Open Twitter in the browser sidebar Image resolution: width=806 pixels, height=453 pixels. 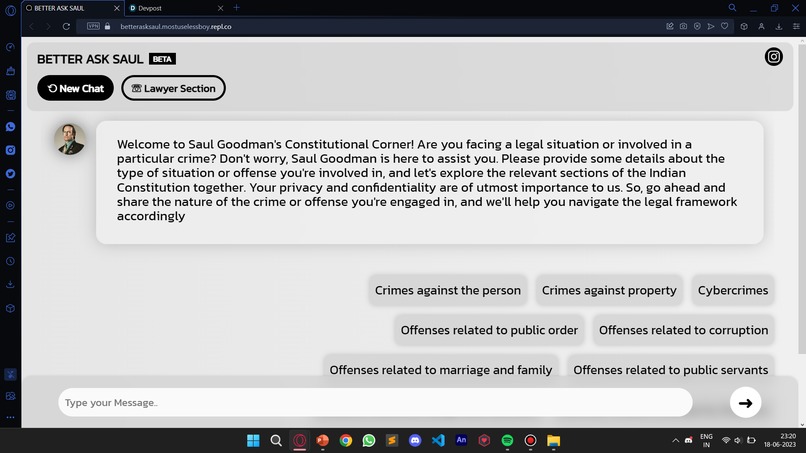tap(10, 174)
